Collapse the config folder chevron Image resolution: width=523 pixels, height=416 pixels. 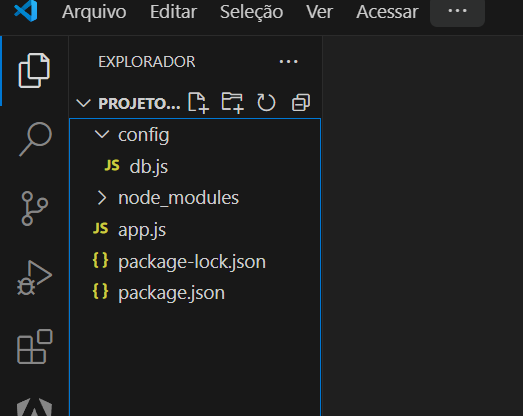click(102, 134)
